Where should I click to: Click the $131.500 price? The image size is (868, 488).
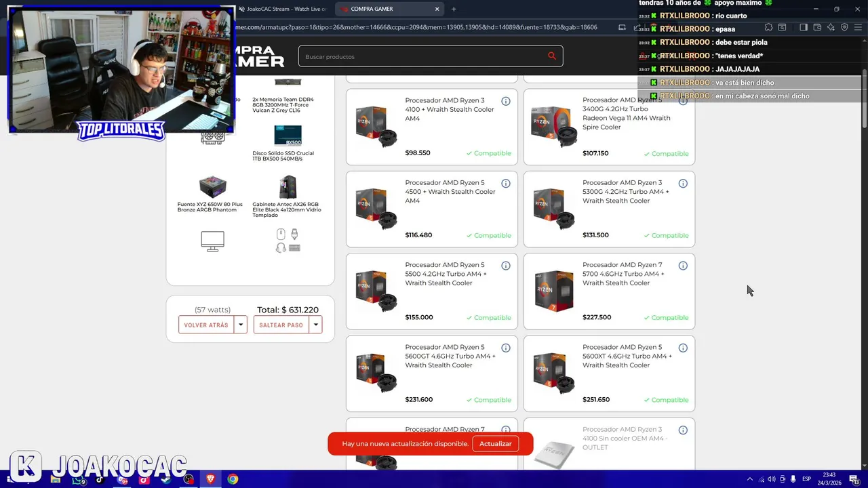[x=595, y=235]
